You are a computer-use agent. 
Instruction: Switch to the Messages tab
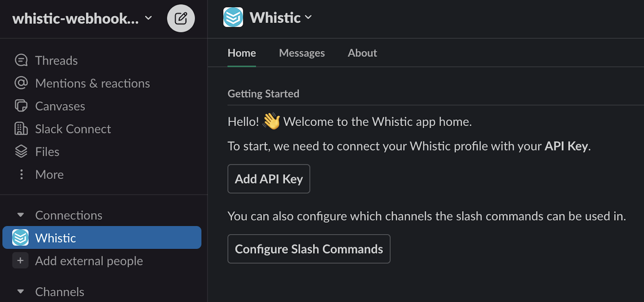(x=302, y=53)
